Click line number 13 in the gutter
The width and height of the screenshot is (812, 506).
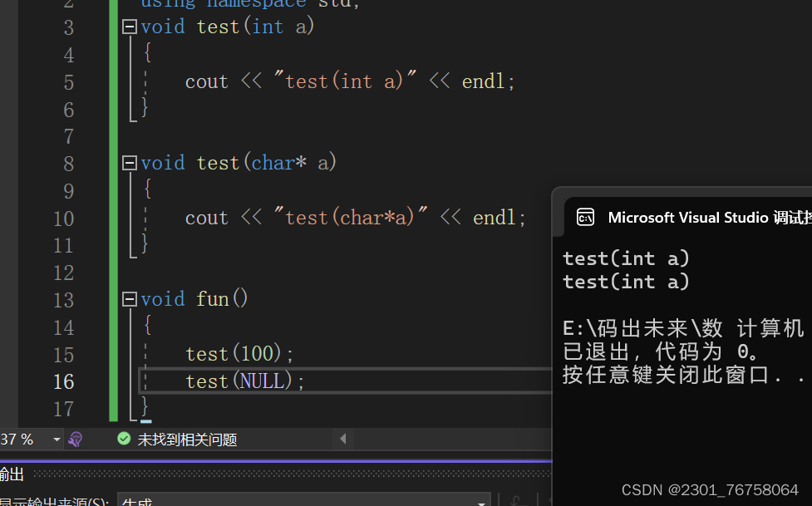tap(64, 301)
